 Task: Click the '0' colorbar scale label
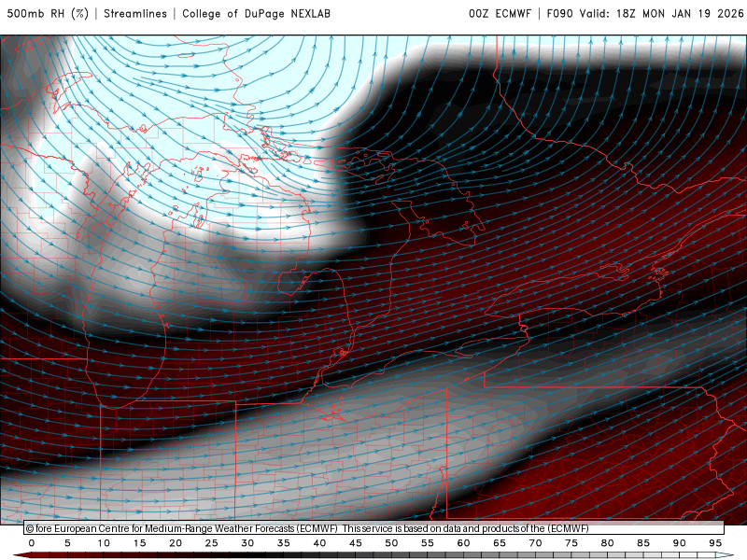pyautogui.click(x=32, y=543)
